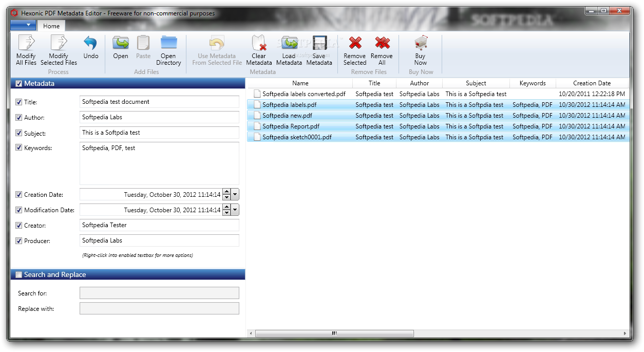The image size is (644, 352).
Task: Click the Hexonic app logo in title bar
Action: [14, 13]
